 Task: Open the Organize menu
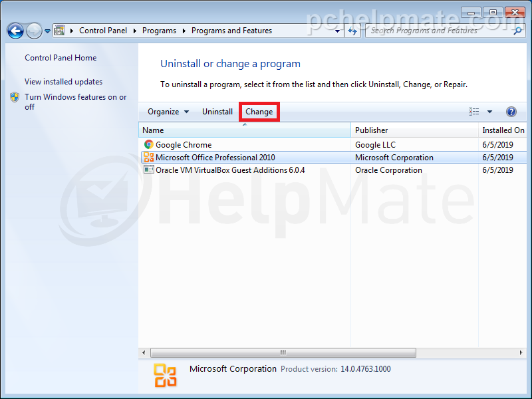tap(168, 112)
